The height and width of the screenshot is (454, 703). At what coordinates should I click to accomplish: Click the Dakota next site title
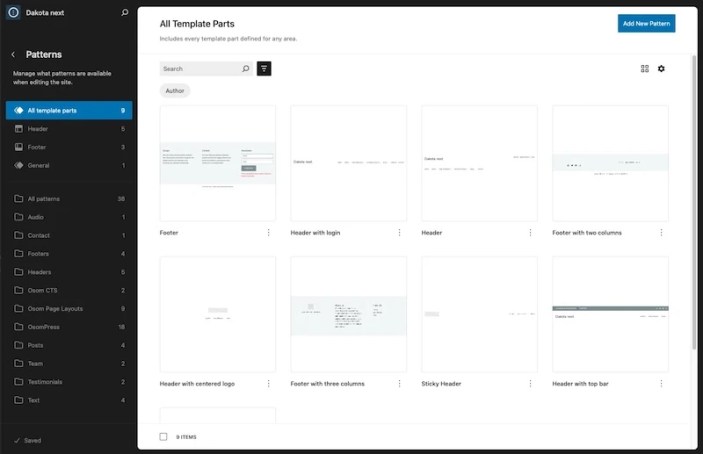tap(45, 13)
